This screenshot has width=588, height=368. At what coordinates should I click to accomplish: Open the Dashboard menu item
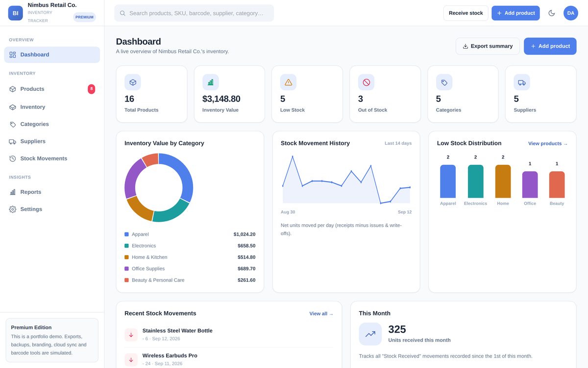click(x=52, y=55)
